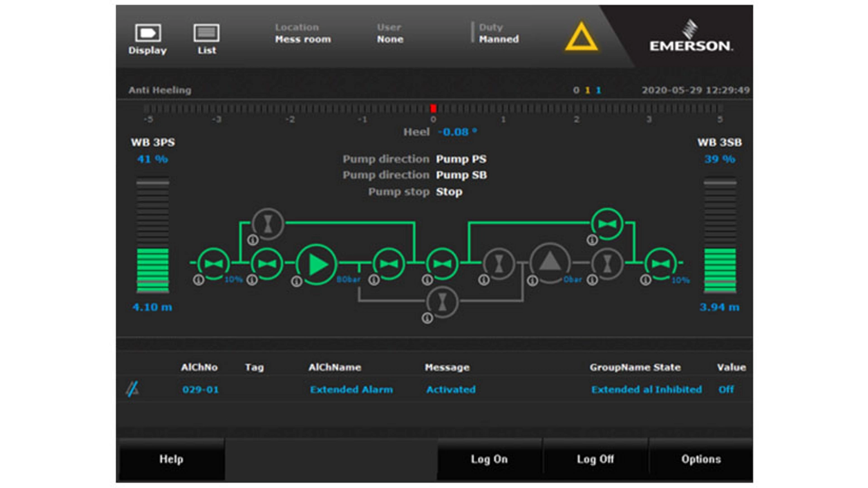Click the Help button
Screen dimensions: 868x488
[x=171, y=459]
